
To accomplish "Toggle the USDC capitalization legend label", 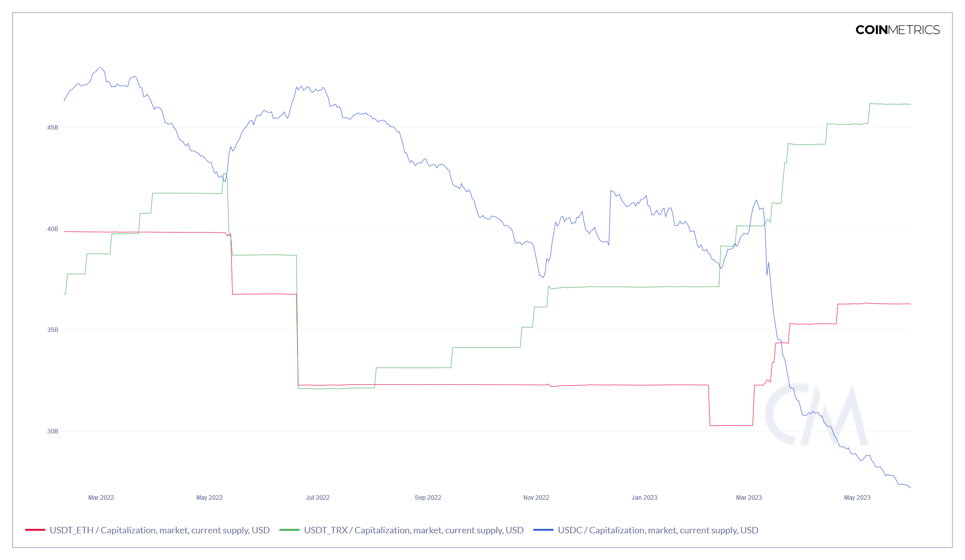I will 657,530.
